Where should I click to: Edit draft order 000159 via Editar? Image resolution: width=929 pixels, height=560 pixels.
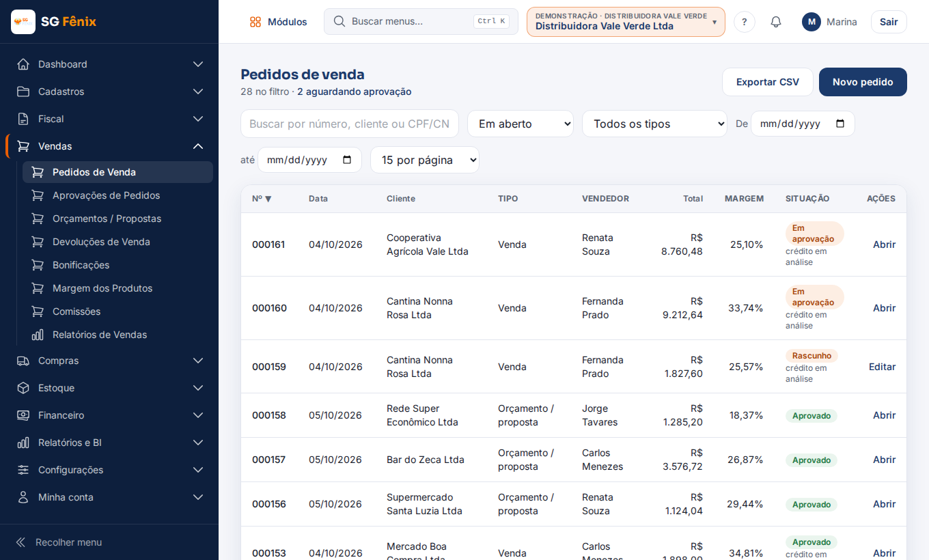(882, 367)
